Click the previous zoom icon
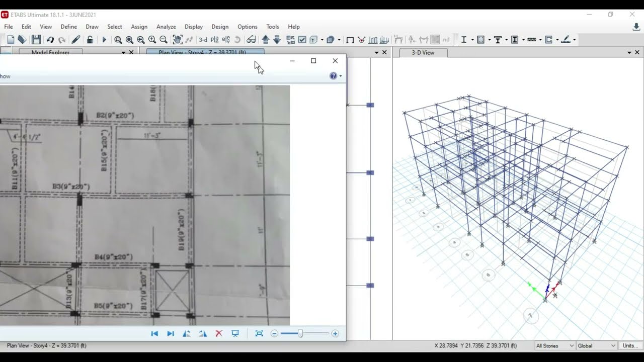Screen dimensions: 644x362 tap(141, 40)
